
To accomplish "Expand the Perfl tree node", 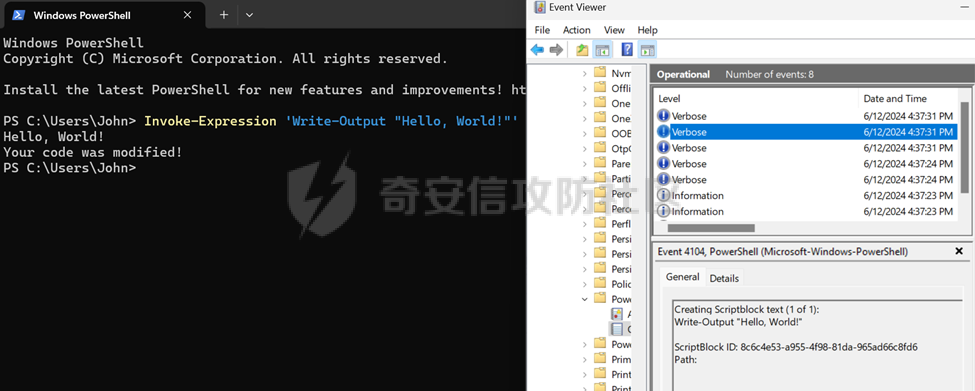I will click(585, 224).
